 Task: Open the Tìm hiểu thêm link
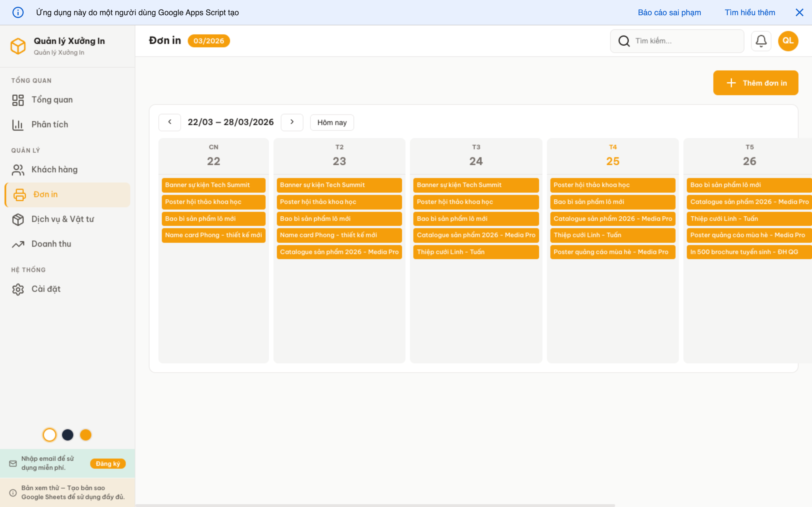(750, 12)
